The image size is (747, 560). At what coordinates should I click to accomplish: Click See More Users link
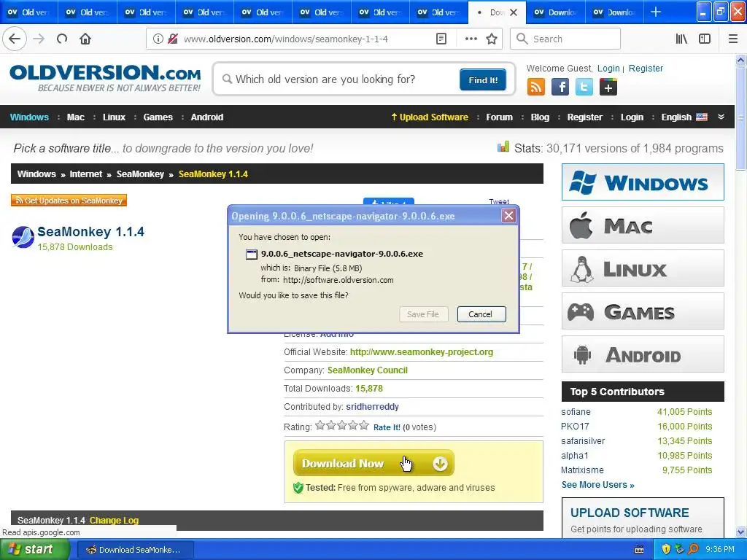click(597, 485)
